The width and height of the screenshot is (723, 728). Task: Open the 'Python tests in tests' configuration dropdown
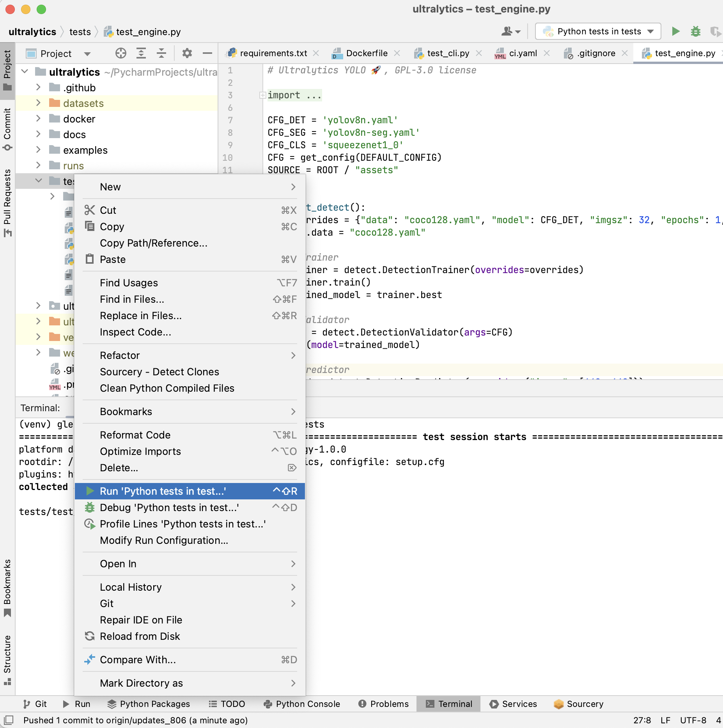(598, 32)
